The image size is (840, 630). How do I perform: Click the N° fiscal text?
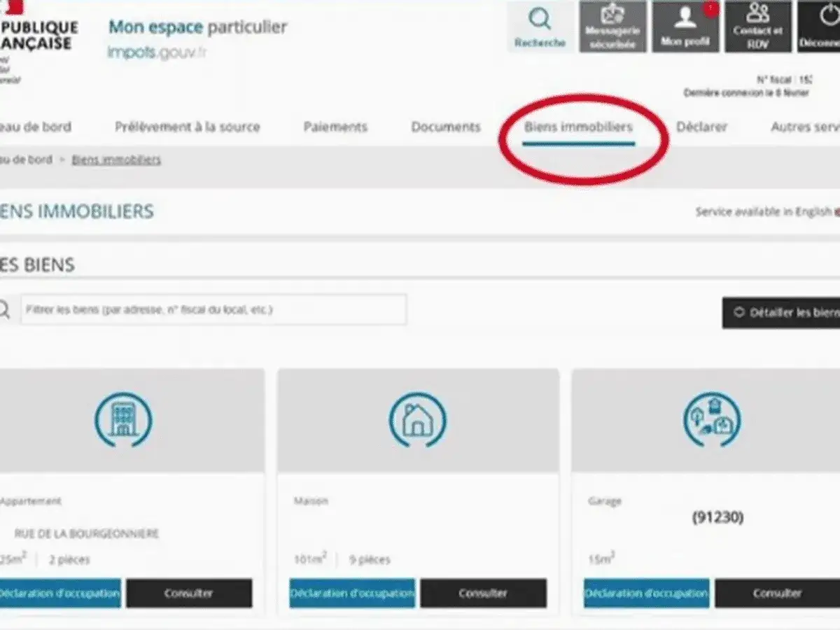[x=784, y=80]
